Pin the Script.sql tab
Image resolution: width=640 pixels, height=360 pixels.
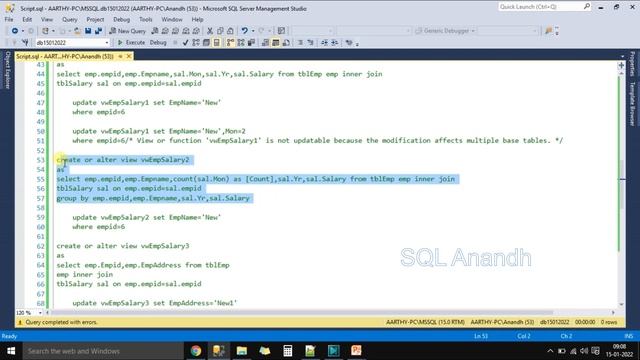[x=120, y=56]
